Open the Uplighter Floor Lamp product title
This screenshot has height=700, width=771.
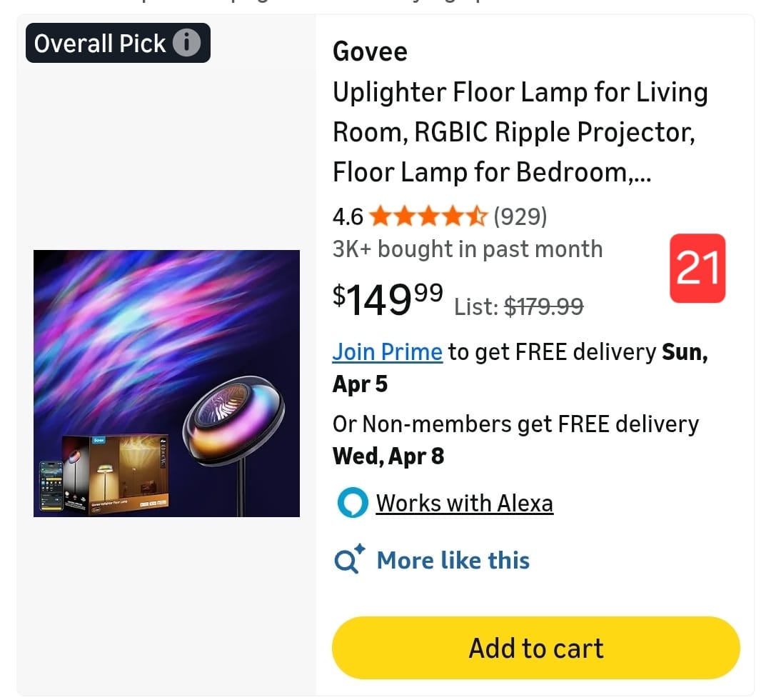pyautogui.click(x=520, y=132)
